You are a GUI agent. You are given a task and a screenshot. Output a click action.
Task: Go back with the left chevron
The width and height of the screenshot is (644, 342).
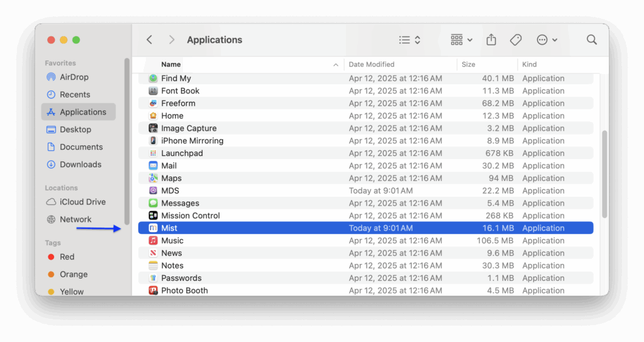point(150,40)
